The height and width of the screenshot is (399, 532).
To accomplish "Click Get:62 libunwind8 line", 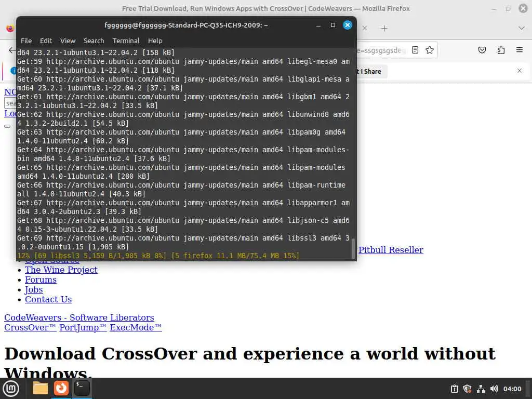I will 183,119.
